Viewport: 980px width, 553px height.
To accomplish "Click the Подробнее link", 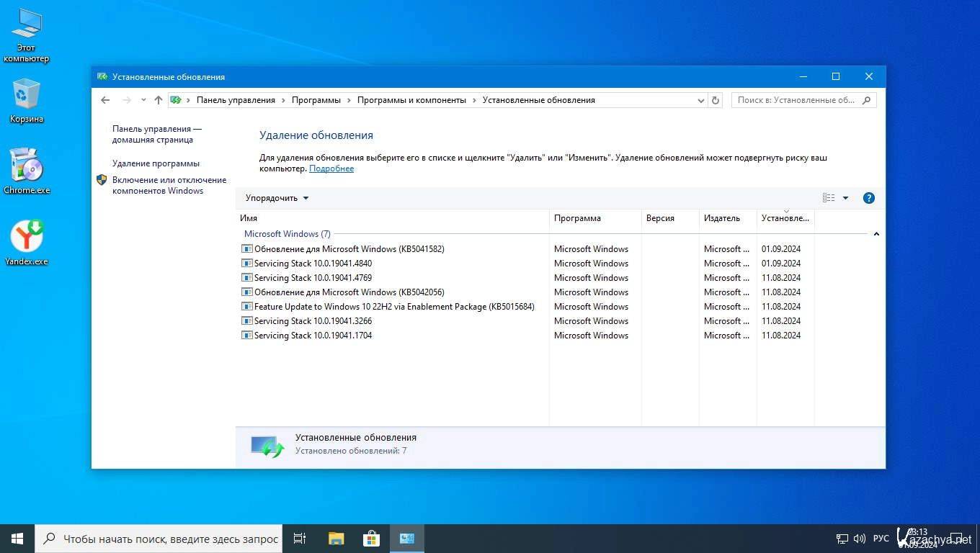I will pos(331,168).
